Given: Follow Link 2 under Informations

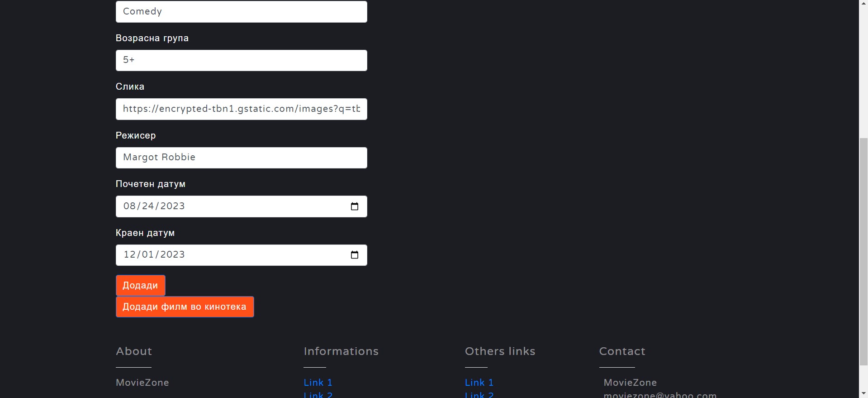Looking at the screenshot, I should coord(318,395).
